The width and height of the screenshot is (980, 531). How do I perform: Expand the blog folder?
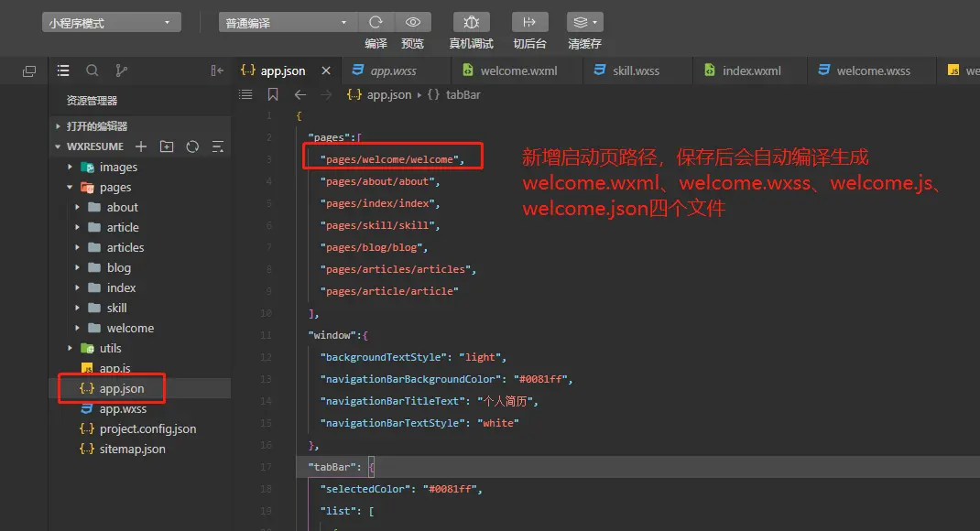[140, 267]
